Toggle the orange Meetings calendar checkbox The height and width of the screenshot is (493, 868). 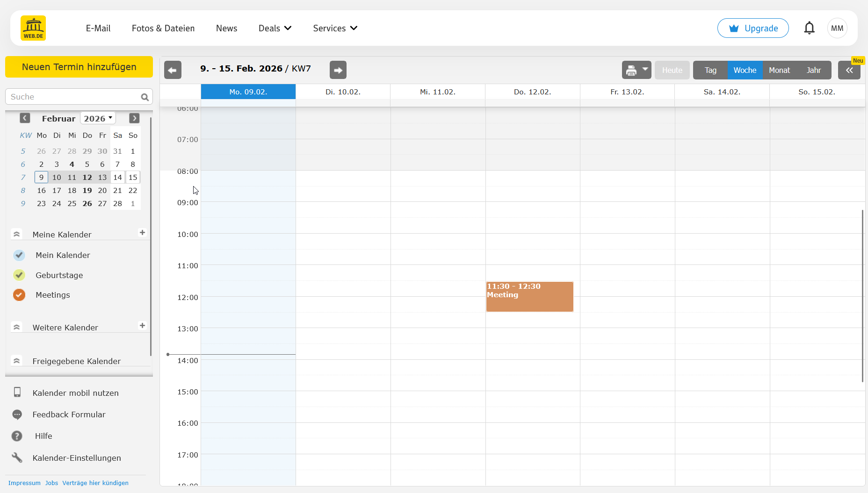19,295
